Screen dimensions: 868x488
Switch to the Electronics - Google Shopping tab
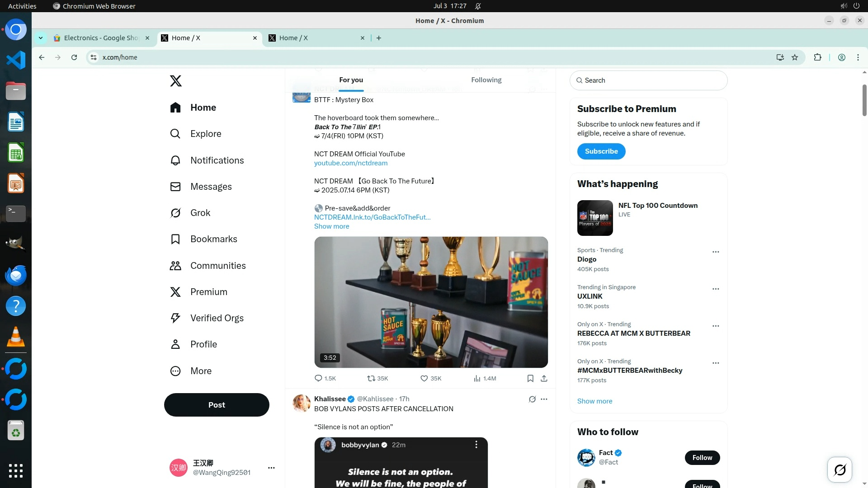[101, 38]
